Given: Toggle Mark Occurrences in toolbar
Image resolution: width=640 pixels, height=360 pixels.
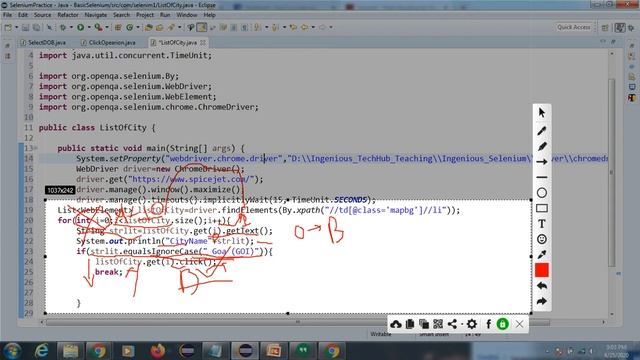Looking at the screenshot, I should pos(202,27).
